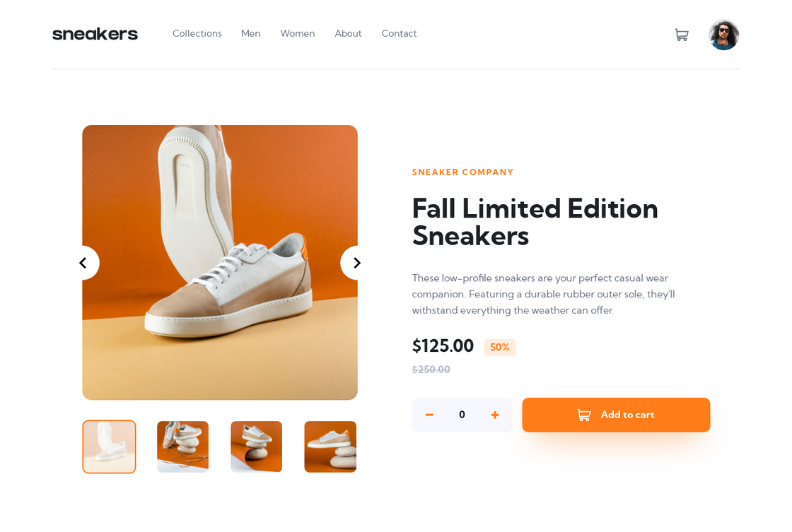This screenshot has height=532, width=792.
Task: Show the previous product image
Action: (83, 262)
